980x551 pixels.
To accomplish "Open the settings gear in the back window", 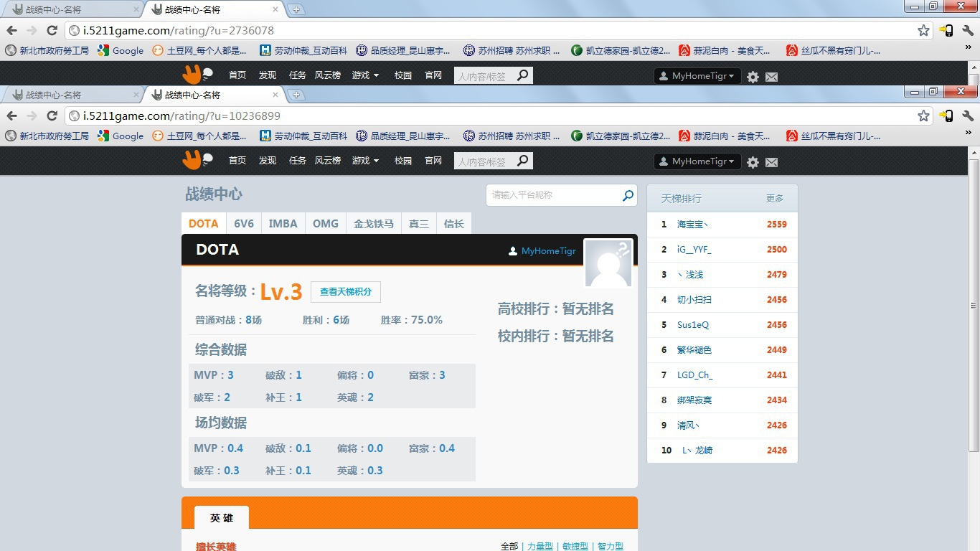I will pos(753,77).
